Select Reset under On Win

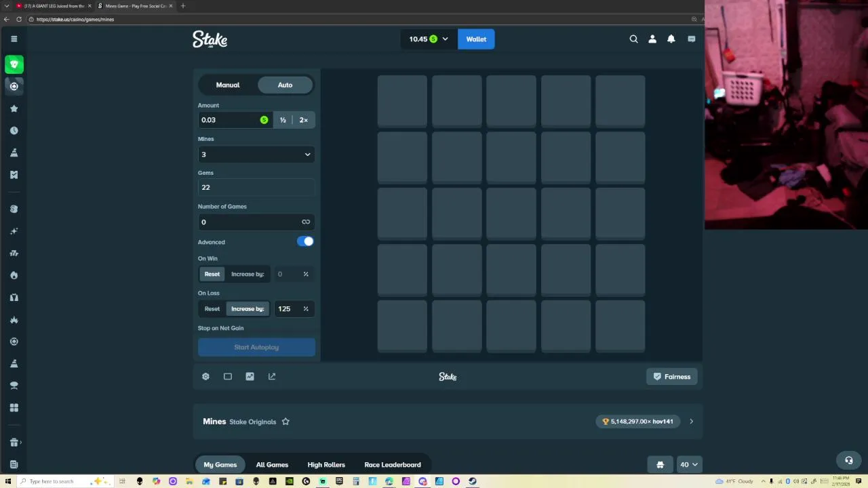click(212, 274)
